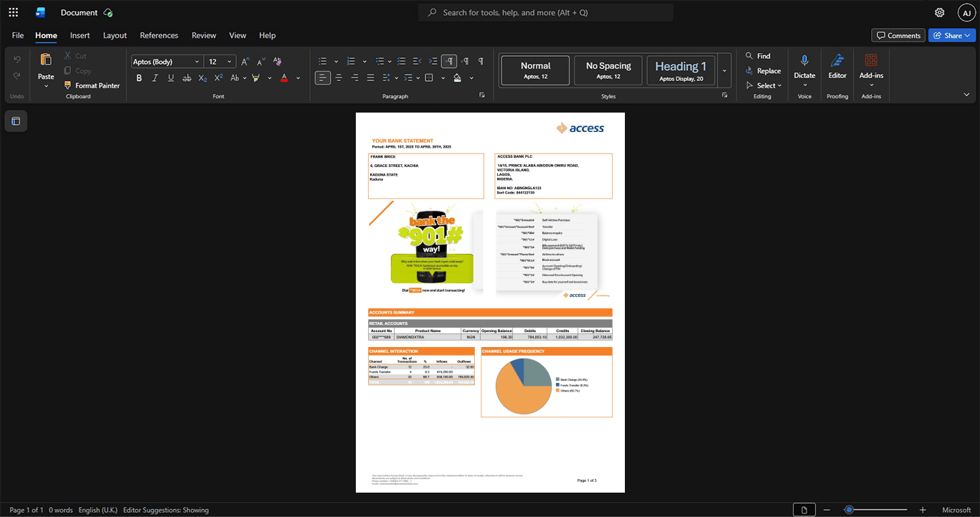Click Find in Editing group
This screenshot has height=517, width=980.
click(x=758, y=56)
